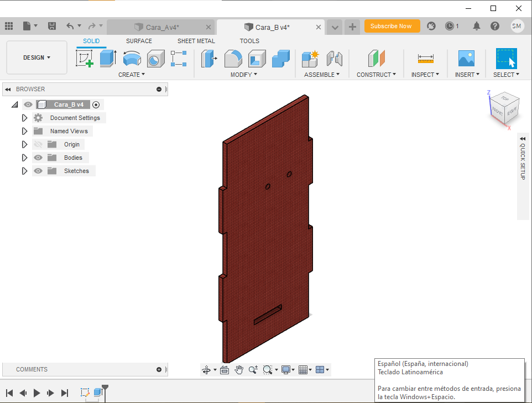Open the MODIFY dropdown menu
The height and width of the screenshot is (403, 532).
tap(244, 75)
